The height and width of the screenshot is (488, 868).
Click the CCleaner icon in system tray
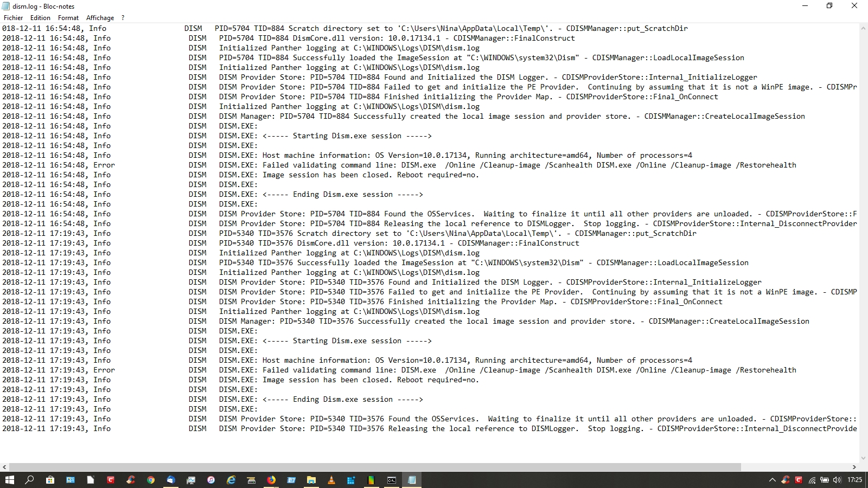pyautogui.click(x=786, y=480)
